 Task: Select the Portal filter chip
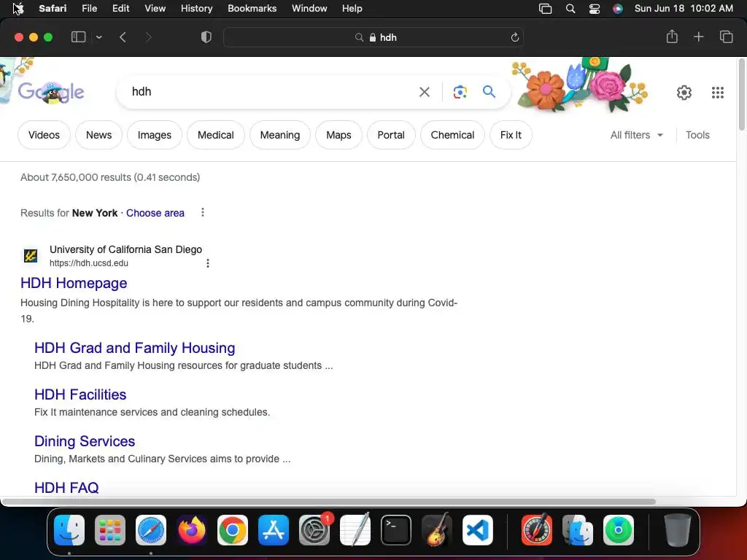coord(391,135)
